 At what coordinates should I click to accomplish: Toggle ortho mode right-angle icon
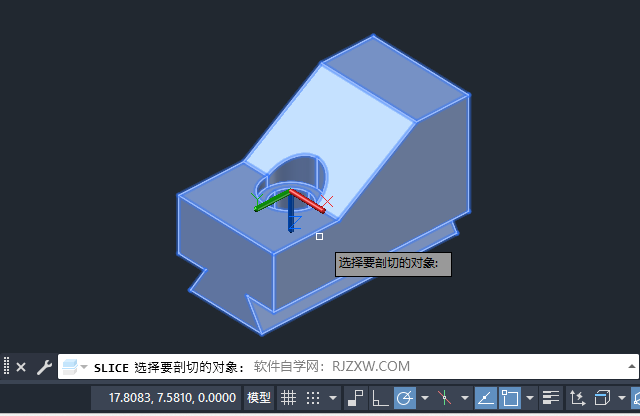tap(380, 398)
